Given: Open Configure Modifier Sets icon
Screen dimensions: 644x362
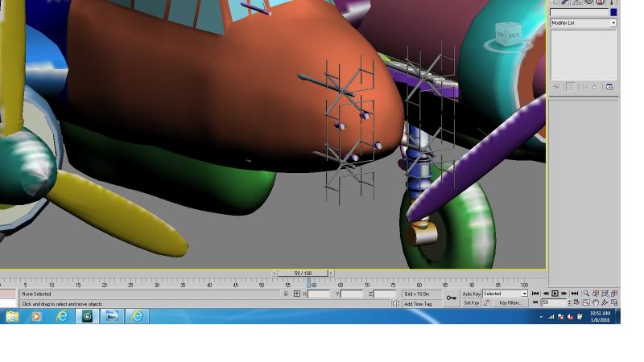Looking at the screenshot, I should point(609,87).
